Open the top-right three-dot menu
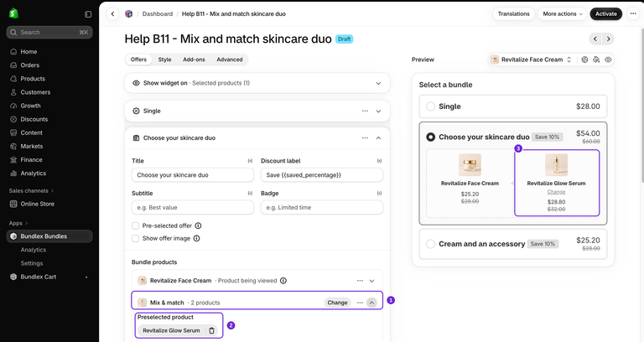The image size is (644, 342). pyautogui.click(x=633, y=14)
